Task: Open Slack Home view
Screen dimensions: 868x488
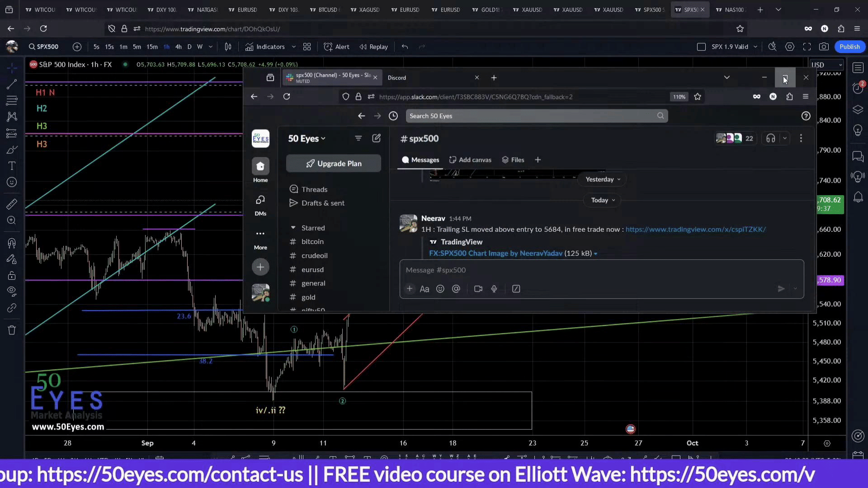Action: pos(260,171)
